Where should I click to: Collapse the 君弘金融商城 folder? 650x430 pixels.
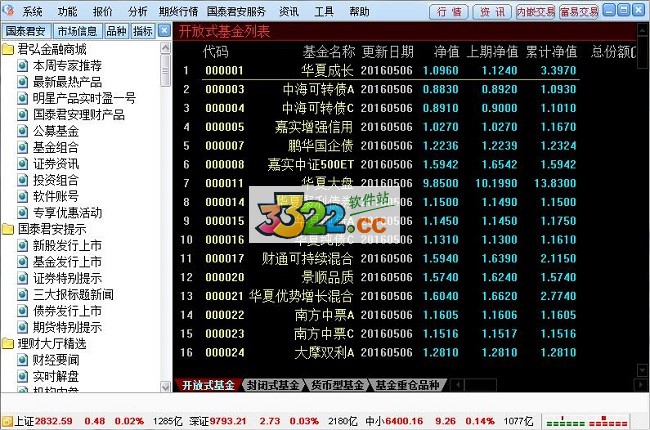(x=8, y=50)
